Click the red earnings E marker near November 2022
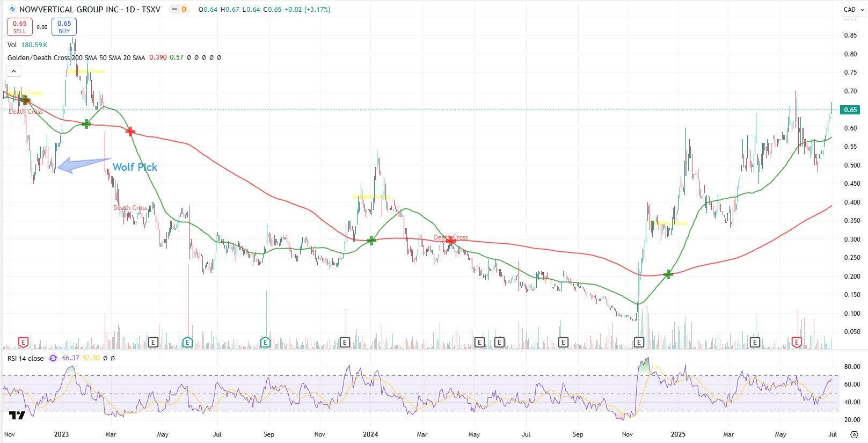 23,342
